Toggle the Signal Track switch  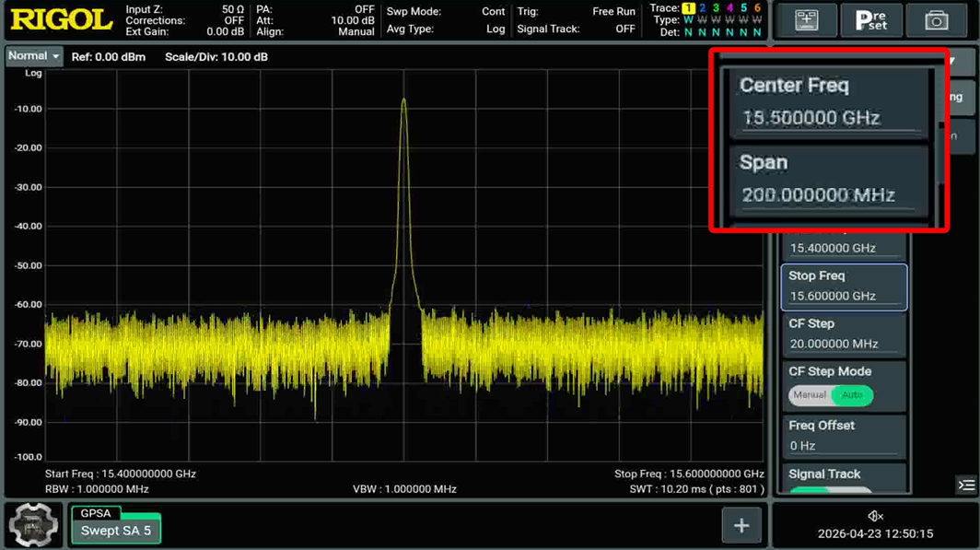pyautogui.click(x=831, y=491)
